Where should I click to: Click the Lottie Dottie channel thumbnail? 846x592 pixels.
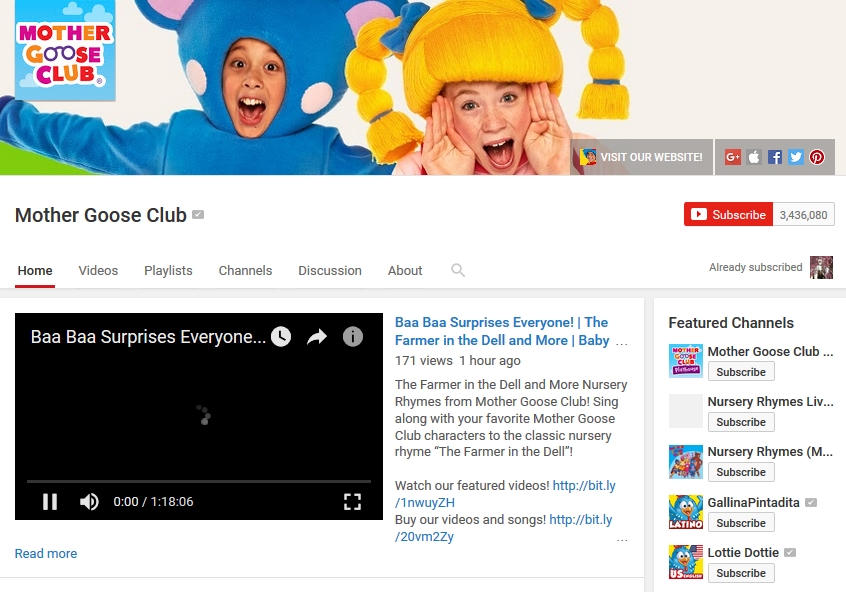(686, 562)
